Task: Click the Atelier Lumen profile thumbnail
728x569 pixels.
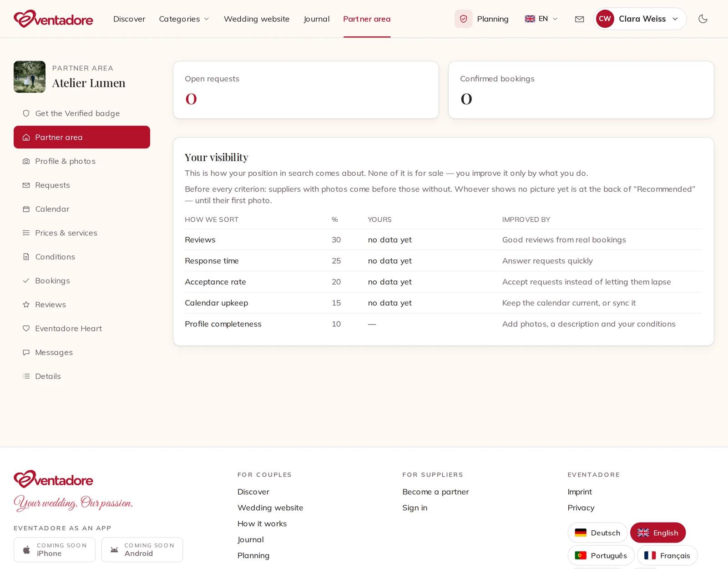Action: (30, 77)
